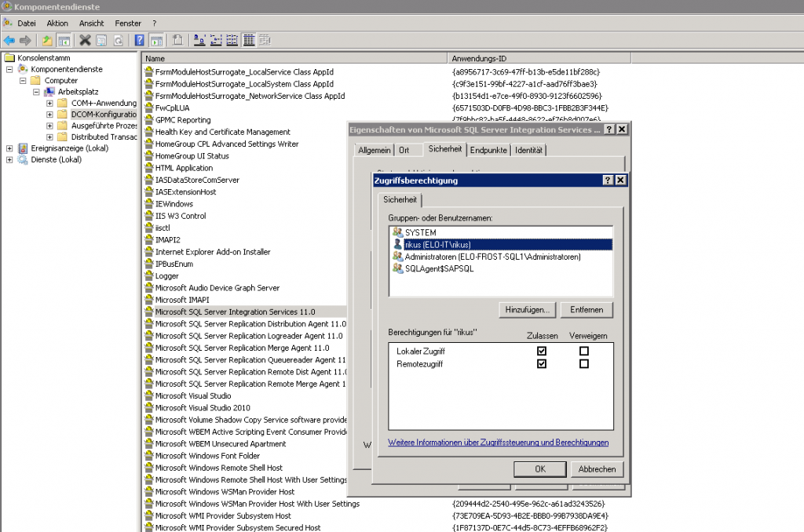Click the Hinzufügen... button

527,310
